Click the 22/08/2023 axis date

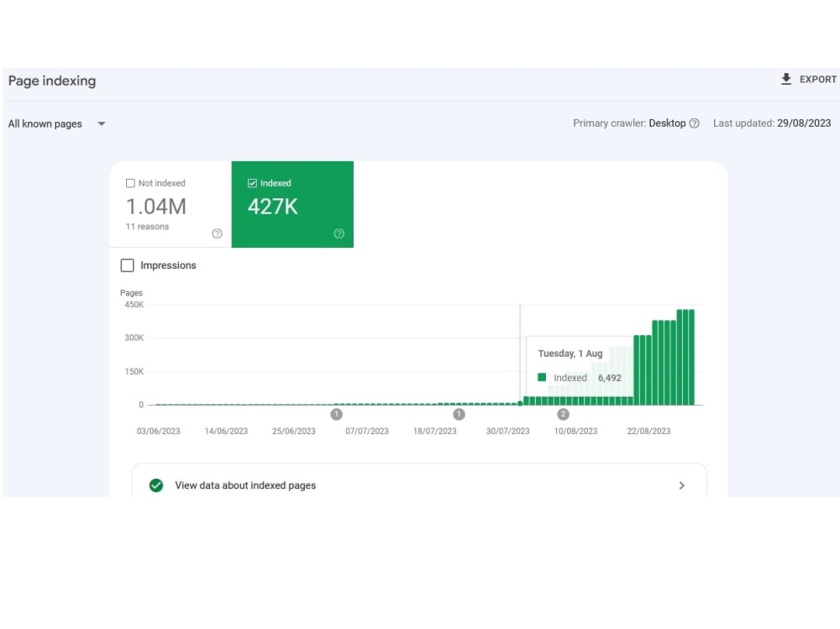[648, 432]
